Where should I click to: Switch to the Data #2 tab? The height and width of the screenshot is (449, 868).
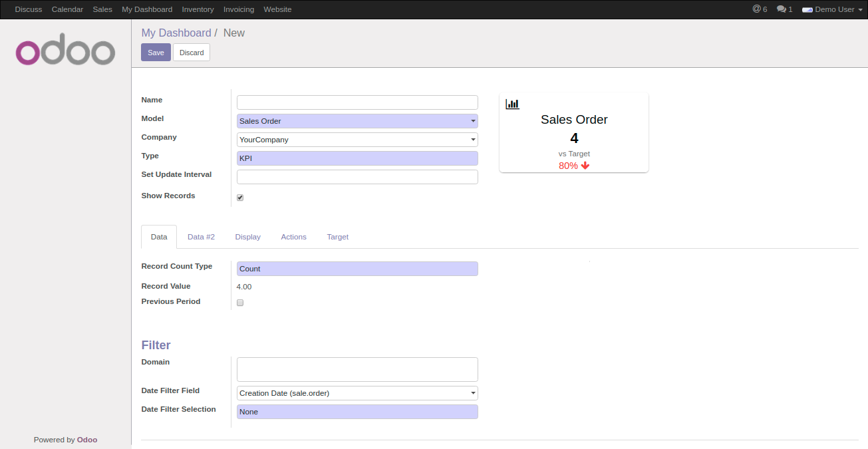pyautogui.click(x=201, y=237)
